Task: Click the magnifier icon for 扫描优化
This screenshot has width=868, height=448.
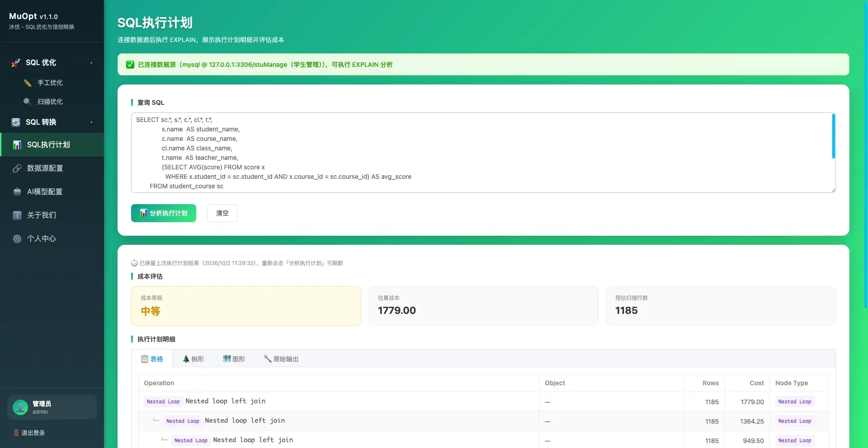Action: 28,102
